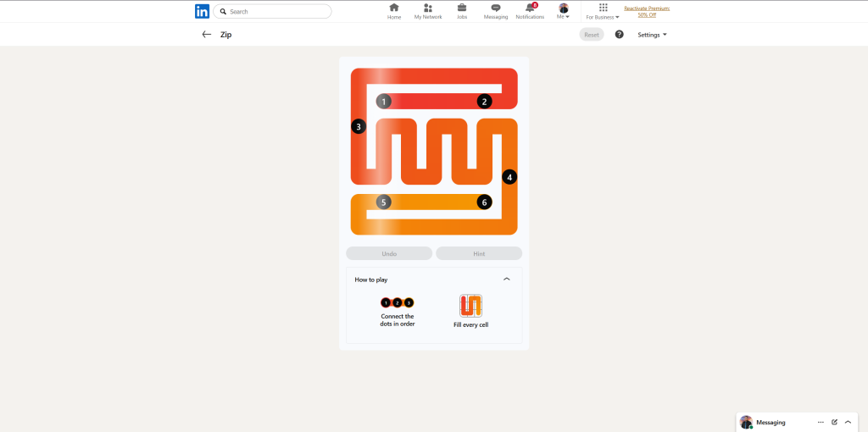Click 'Connect the dots in order' text

[x=398, y=320]
